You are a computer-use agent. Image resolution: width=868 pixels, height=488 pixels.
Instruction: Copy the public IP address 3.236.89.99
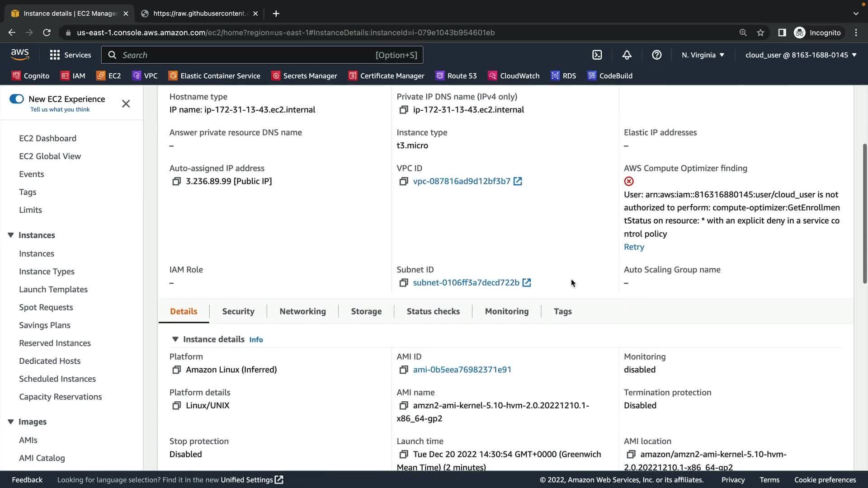click(176, 181)
